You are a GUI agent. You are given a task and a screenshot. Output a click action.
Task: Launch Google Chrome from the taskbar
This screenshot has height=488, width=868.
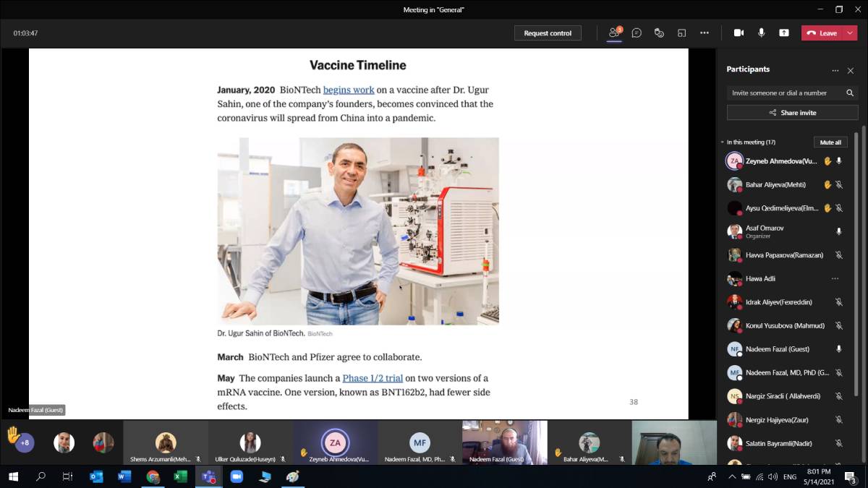[153, 476]
